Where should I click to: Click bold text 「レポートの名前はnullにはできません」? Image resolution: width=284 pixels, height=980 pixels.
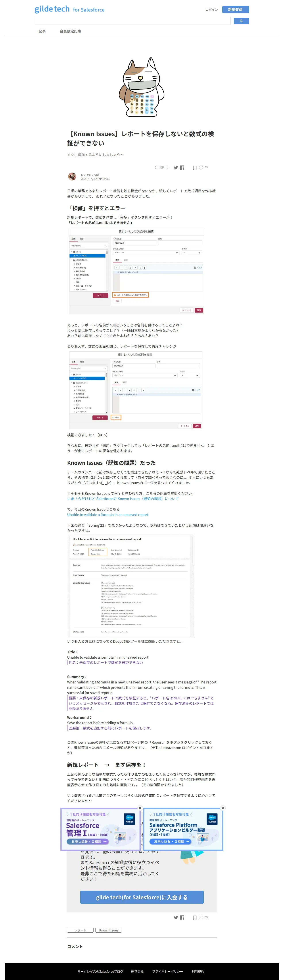tap(100, 223)
